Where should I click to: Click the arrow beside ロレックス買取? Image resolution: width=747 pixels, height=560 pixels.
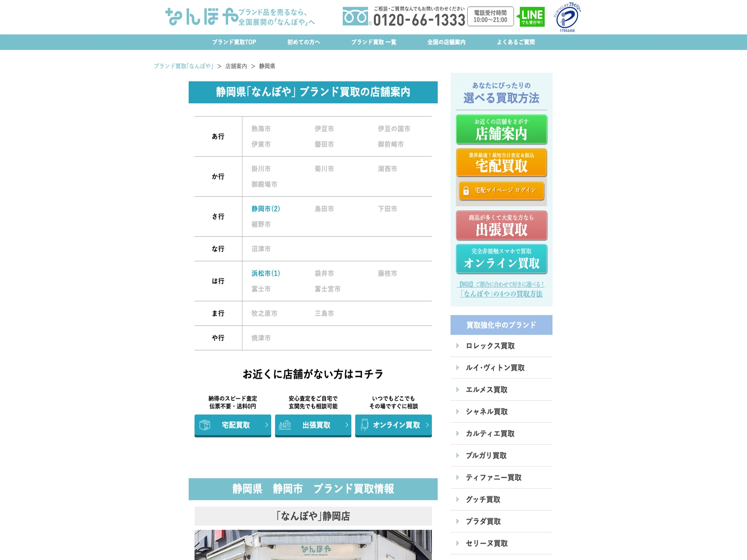[458, 346]
